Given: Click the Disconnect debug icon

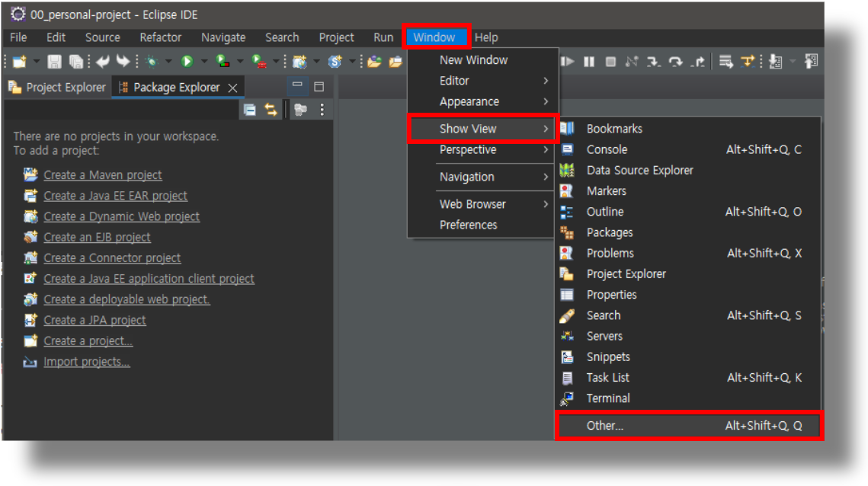Looking at the screenshot, I should [632, 62].
